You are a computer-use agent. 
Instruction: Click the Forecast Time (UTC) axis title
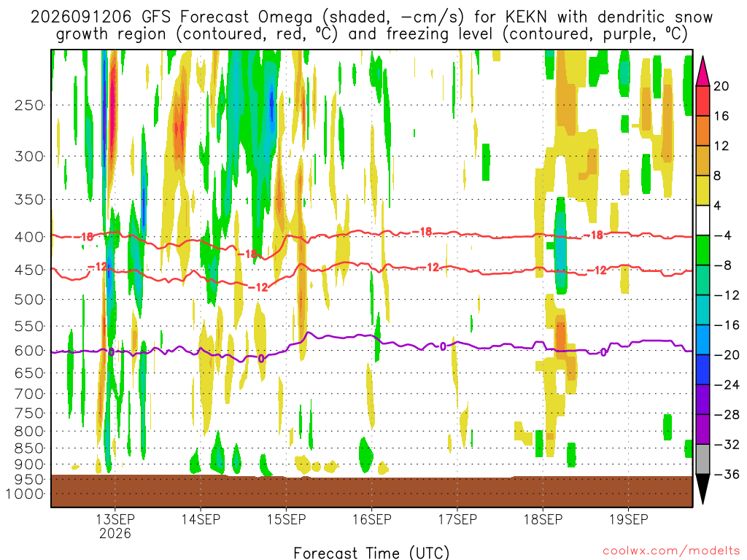coord(371,553)
